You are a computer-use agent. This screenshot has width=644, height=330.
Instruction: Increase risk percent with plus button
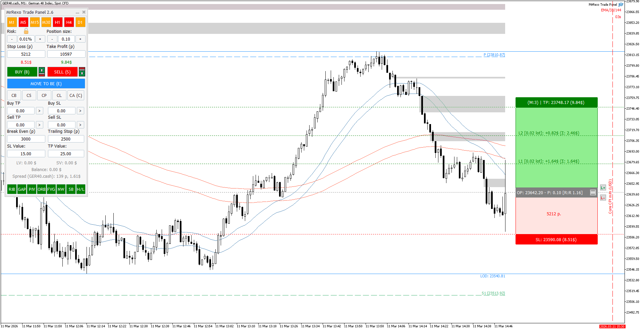click(40, 39)
